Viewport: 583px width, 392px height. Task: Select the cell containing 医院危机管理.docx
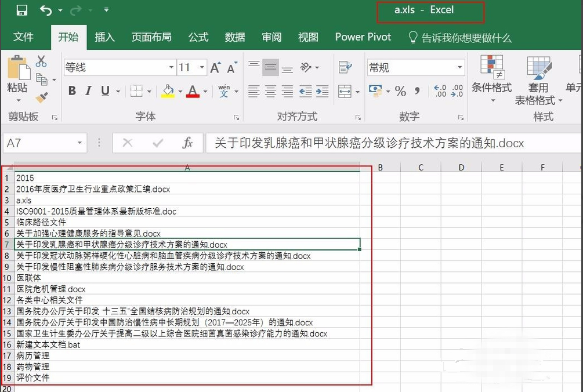(51, 289)
